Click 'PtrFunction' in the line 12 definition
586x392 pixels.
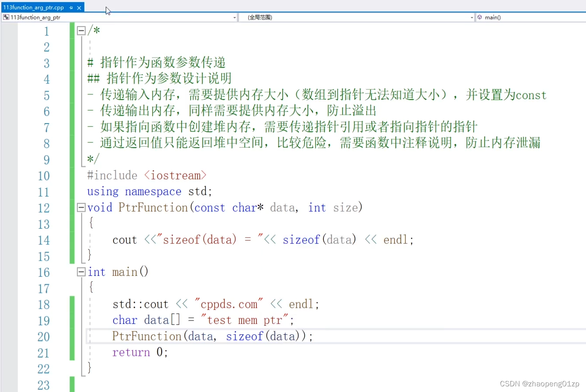[153, 207]
